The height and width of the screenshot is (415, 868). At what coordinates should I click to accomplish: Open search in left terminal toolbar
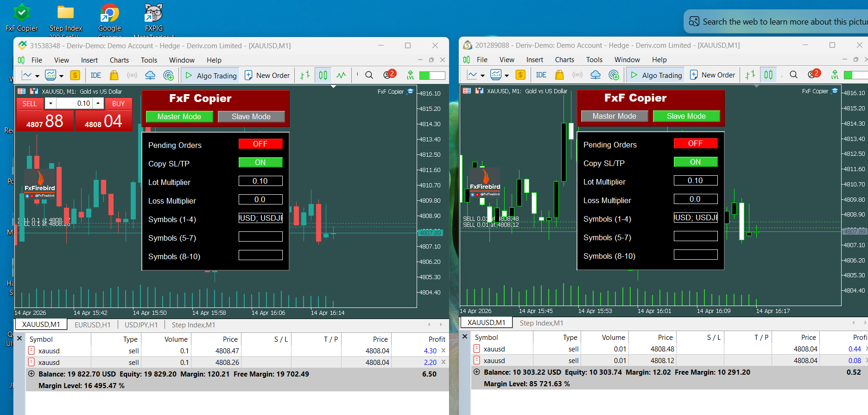pyautogui.click(x=369, y=75)
